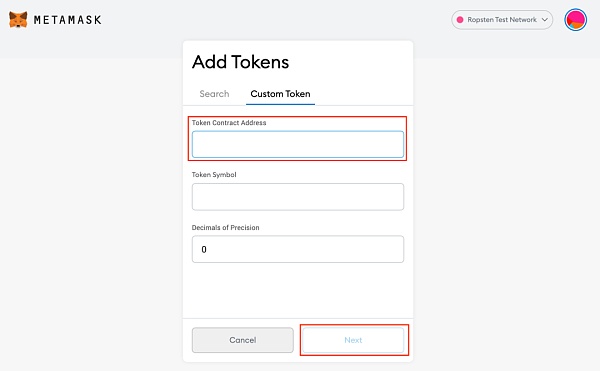Click the Next button

[x=353, y=340]
